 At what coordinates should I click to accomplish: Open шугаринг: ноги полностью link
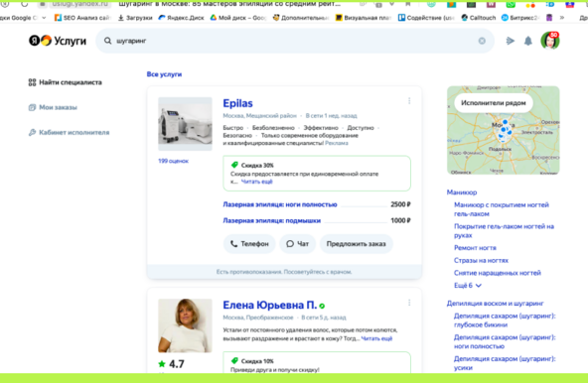tap(505, 341)
